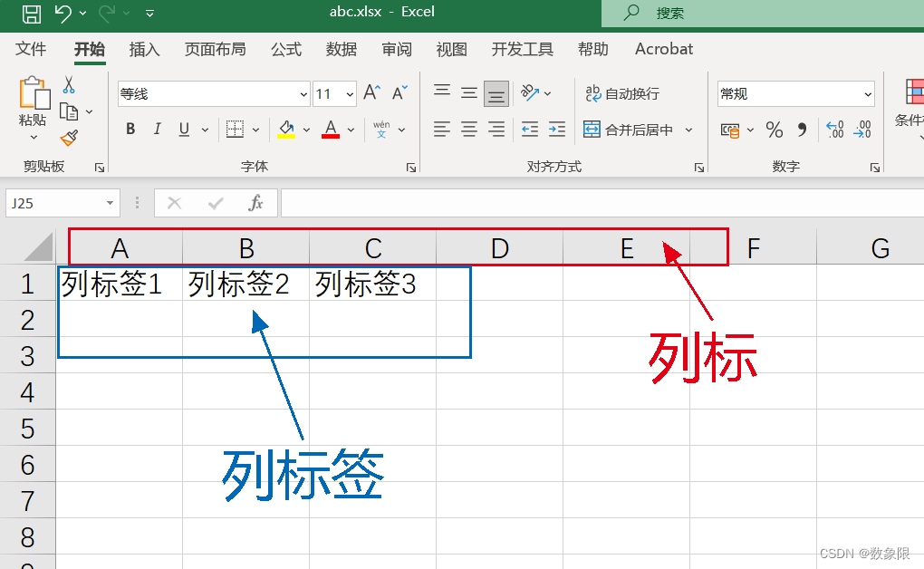Viewport: 924px width, 569px height.
Task: Switch to the 审阅 tab
Action: (x=397, y=49)
